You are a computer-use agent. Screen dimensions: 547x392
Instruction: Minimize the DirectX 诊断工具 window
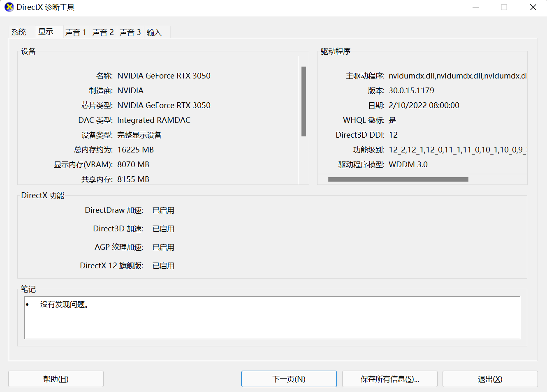click(x=476, y=7)
